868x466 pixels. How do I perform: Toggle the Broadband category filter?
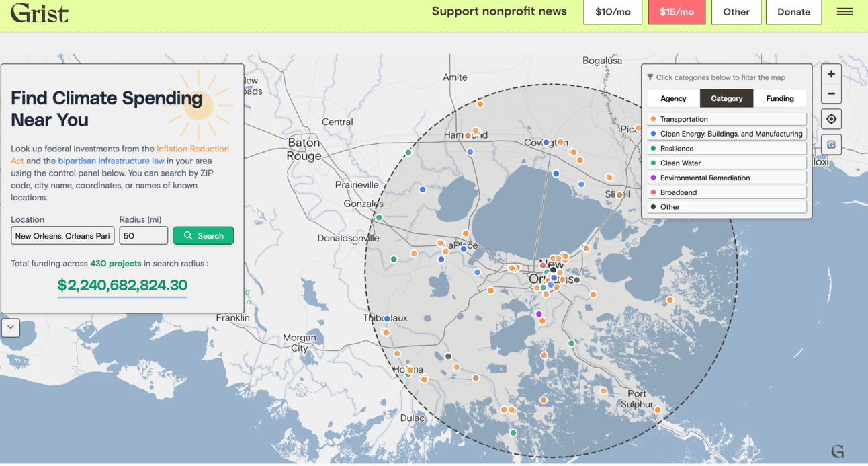(726, 192)
